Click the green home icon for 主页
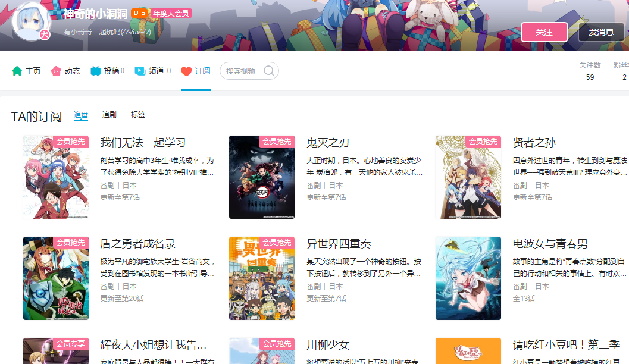Screen dimensions: 629x364 (x=17, y=71)
